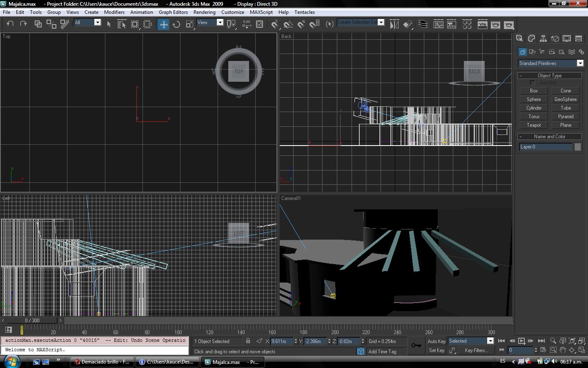This screenshot has height=368, width=588.
Task: Click the Pan View hand icon
Action: pyautogui.click(x=563, y=350)
